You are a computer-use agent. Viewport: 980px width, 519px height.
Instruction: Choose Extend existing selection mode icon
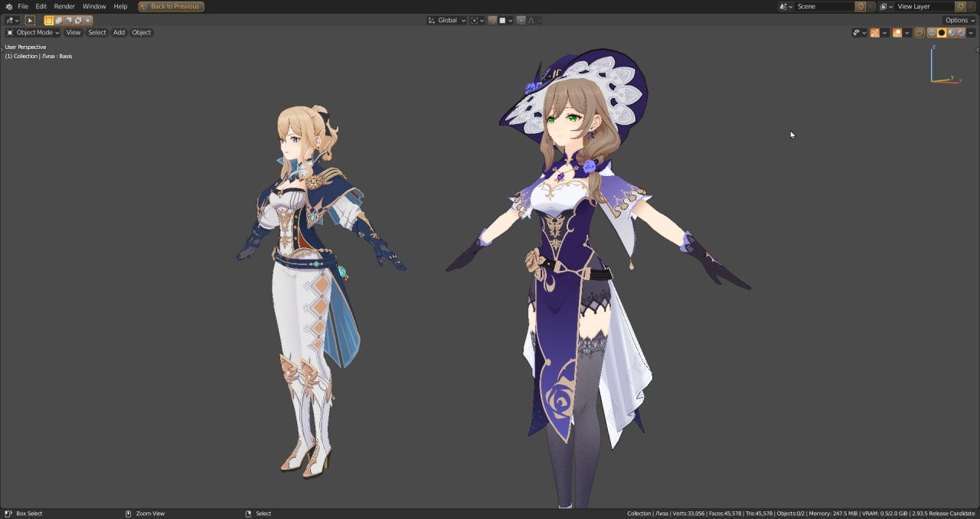(x=59, y=21)
